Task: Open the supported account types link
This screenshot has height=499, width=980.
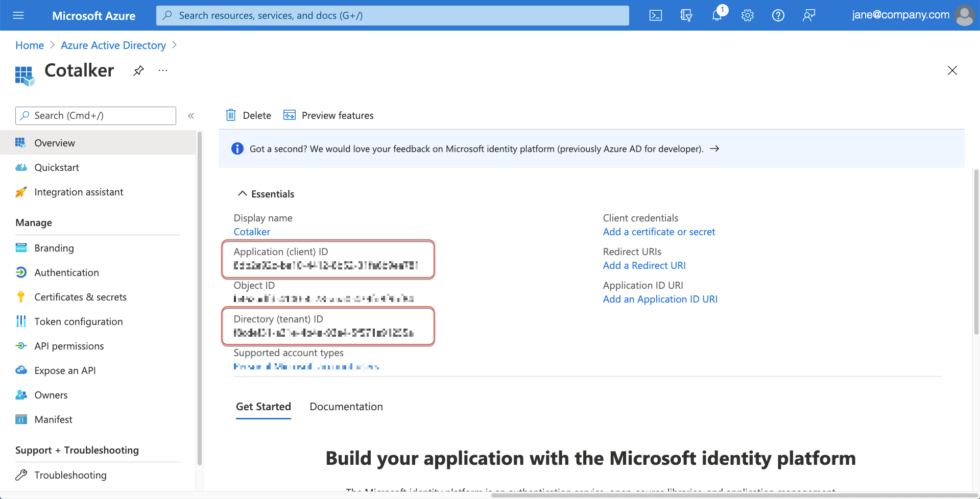Action: (306, 366)
